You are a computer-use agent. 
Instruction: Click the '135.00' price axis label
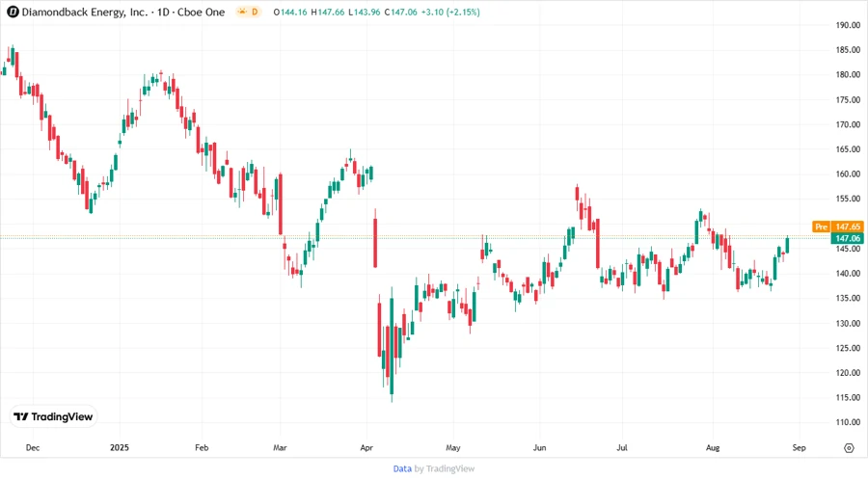coord(848,298)
